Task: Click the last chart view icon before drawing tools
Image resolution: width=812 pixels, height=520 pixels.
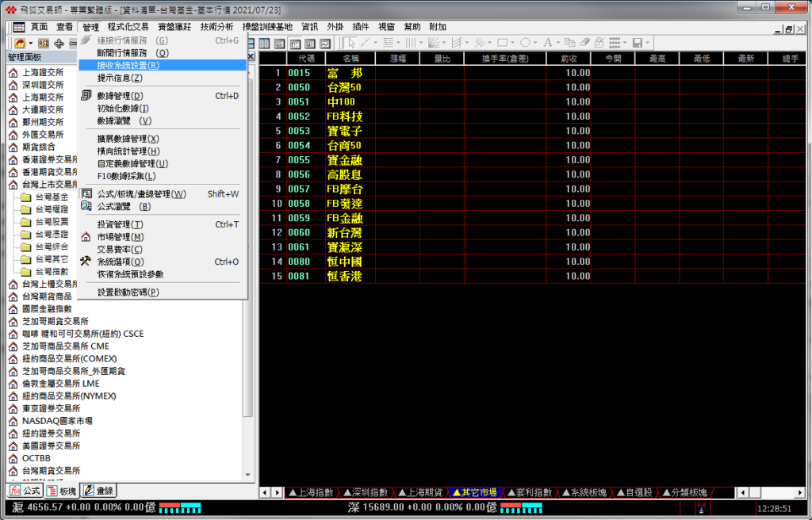Action: pos(324,43)
